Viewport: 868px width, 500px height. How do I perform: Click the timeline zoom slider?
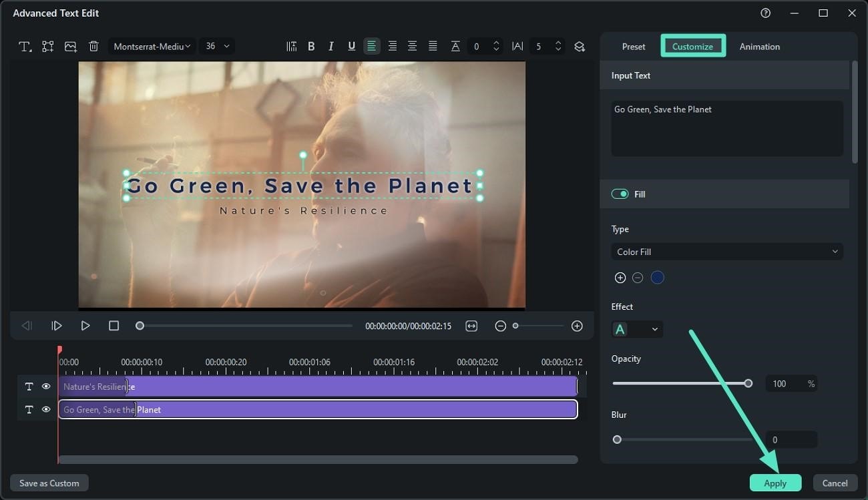point(538,326)
